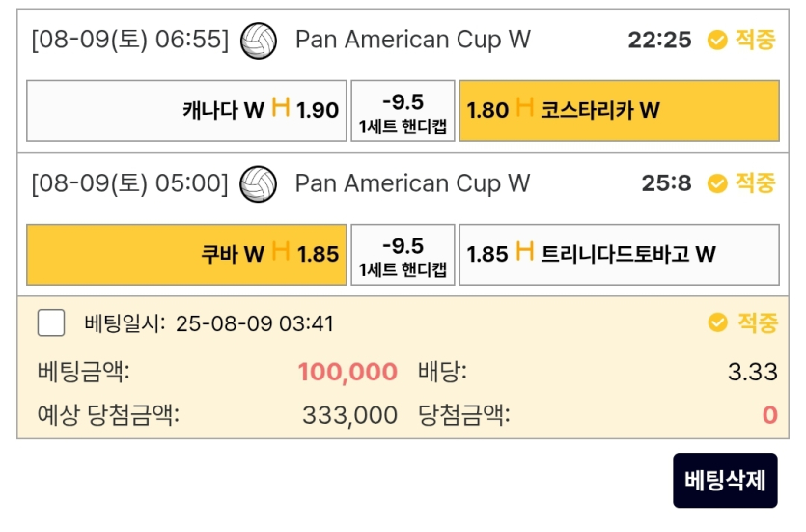
Task: Click the checkmark icon in the bet summary
Action: click(x=717, y=322)
